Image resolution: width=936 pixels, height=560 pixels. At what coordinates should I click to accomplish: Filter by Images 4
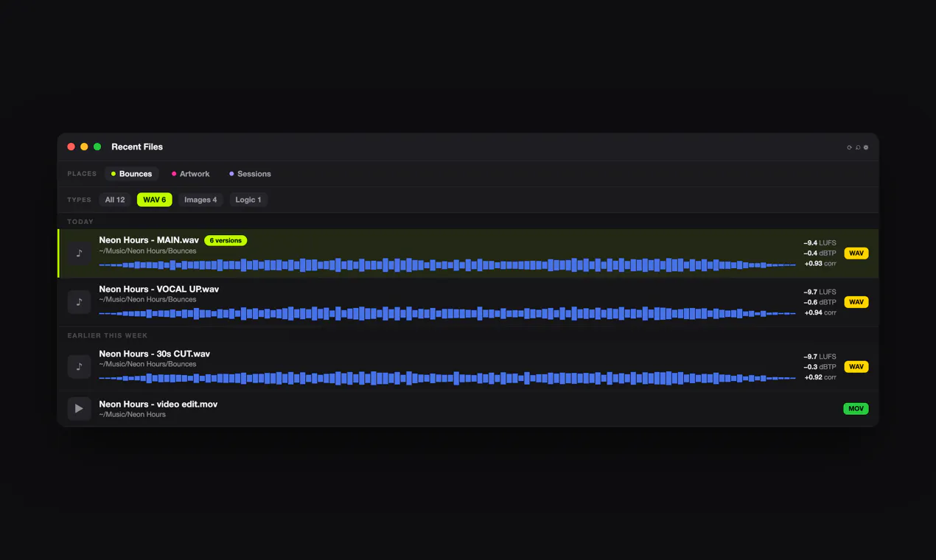(x=200, y=200)
